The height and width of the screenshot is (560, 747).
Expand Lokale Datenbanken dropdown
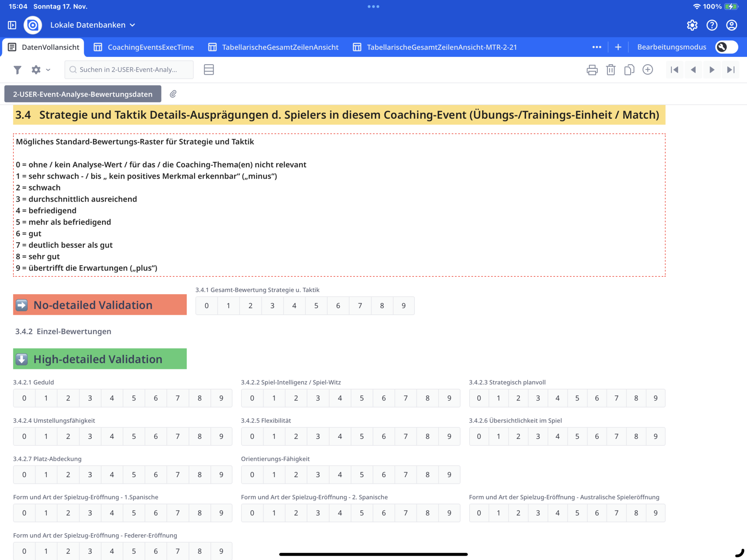(x=93, y=25)
